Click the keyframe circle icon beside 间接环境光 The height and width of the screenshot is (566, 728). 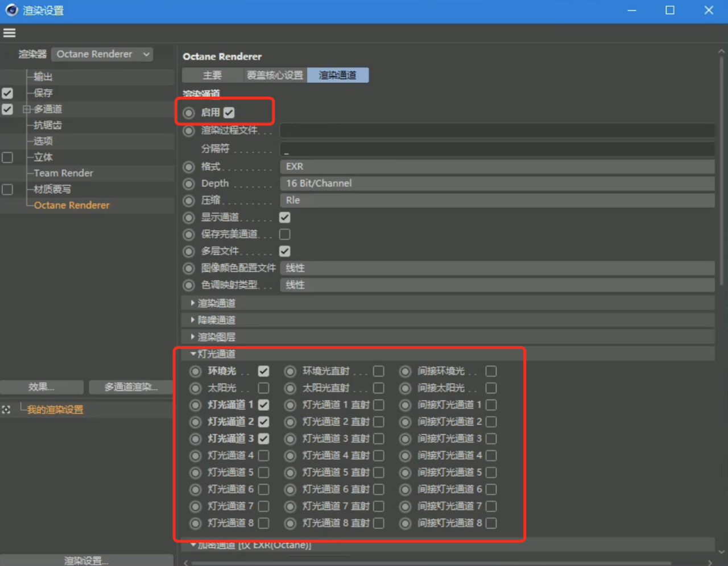(405, 372)
